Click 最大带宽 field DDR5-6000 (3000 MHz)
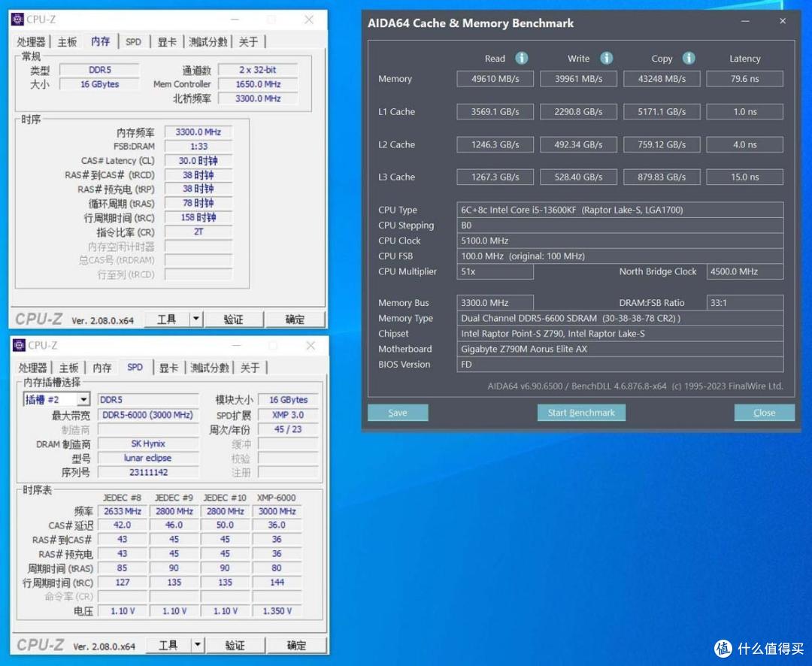 [148, 415]
